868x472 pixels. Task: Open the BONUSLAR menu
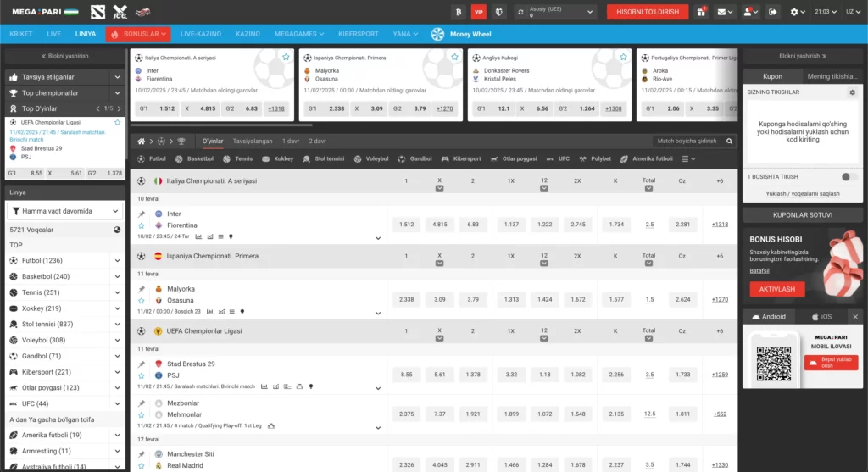138,34
